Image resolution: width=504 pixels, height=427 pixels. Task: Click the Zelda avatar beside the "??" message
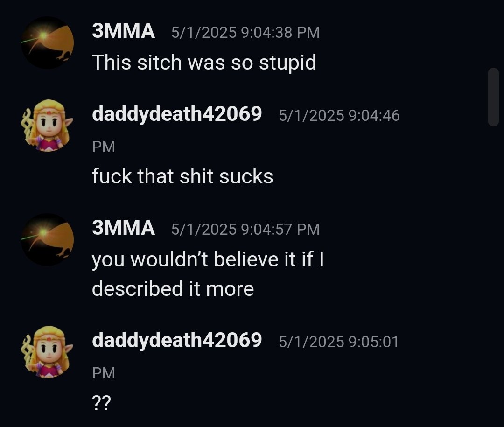point(47,352)
